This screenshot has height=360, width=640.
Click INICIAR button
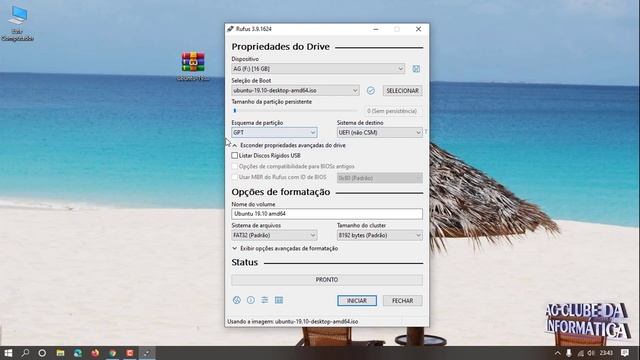(x=357, y=301)
